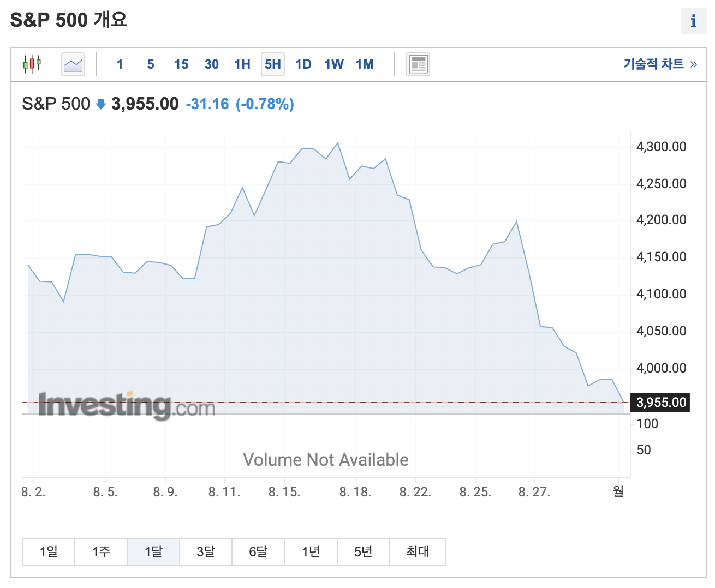715x588 pixels.
Task: Click the -31.16 change value
Action: 207,104
